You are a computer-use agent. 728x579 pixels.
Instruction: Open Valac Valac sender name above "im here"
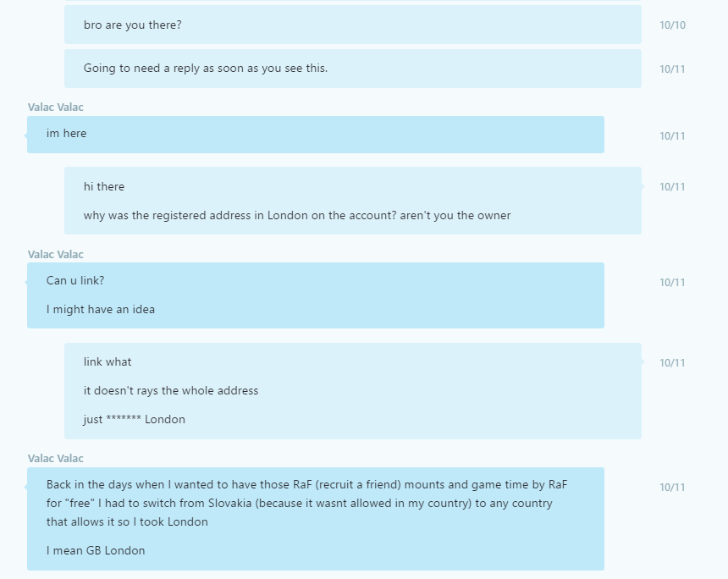coord(56,108)
